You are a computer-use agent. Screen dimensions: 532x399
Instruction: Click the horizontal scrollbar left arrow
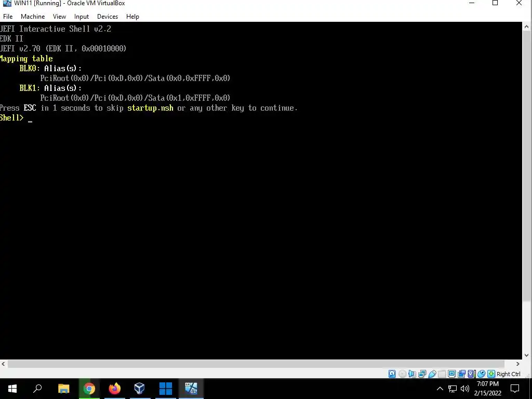pos(4,364)
